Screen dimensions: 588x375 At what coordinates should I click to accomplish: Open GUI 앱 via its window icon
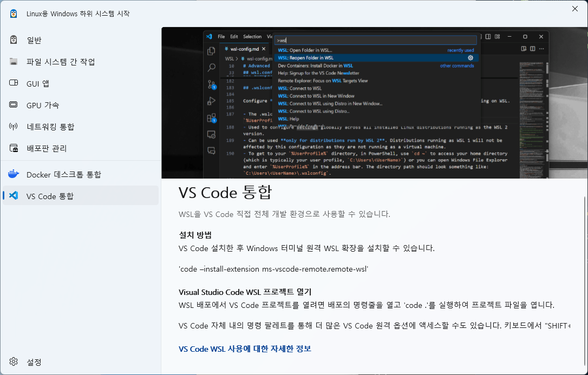click(x=14, y=83)
